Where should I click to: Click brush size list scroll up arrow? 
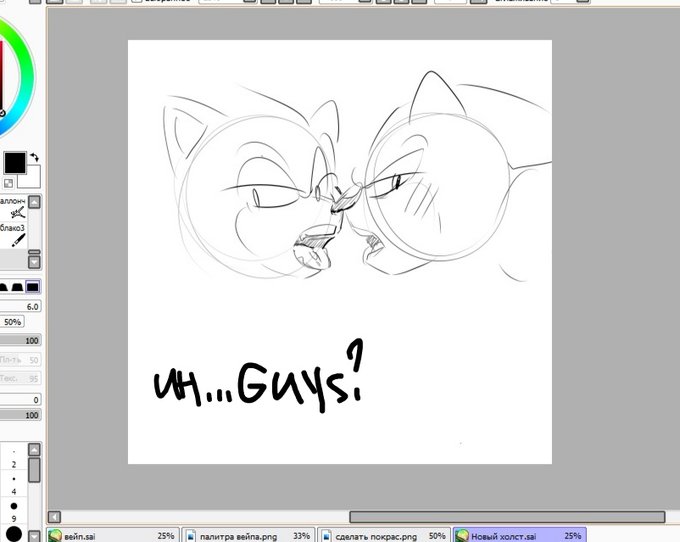click(34, 449)
